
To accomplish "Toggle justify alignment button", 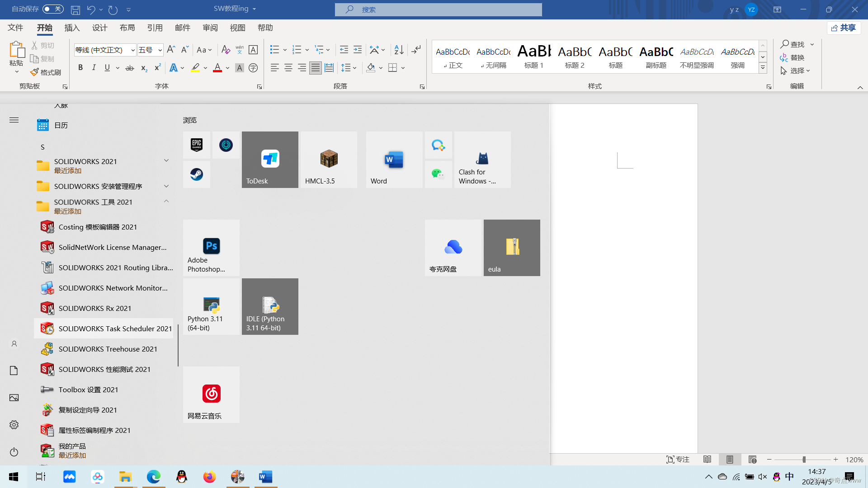I will tap(316, 68).
